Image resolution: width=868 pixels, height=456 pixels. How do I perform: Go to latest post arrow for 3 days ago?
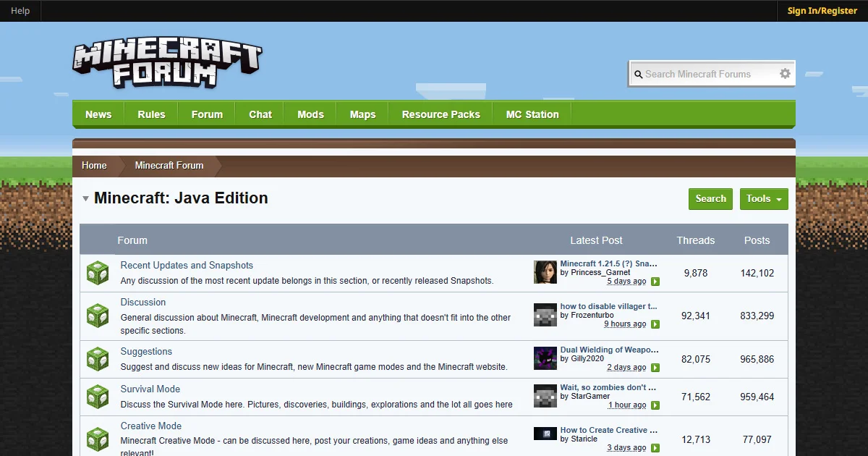[655, 448]
